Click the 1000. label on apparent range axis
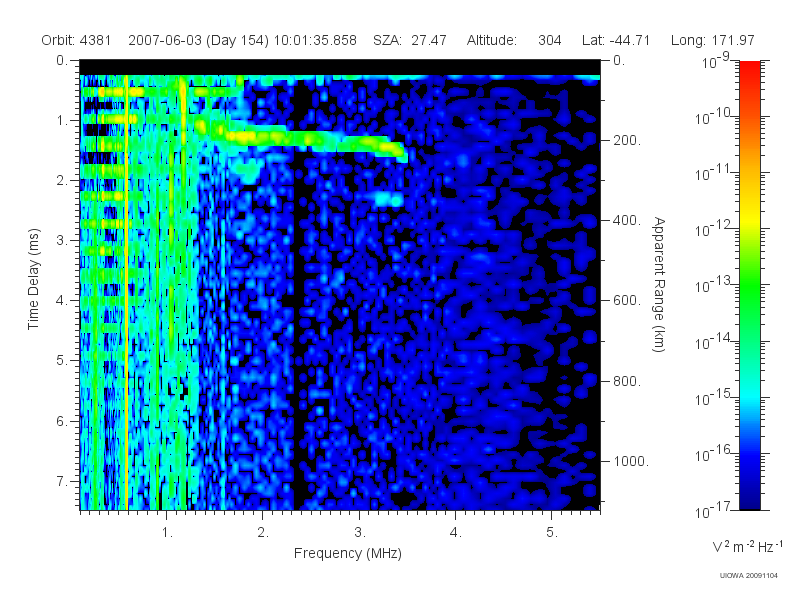The image size is (800, 600). point(631,461)
